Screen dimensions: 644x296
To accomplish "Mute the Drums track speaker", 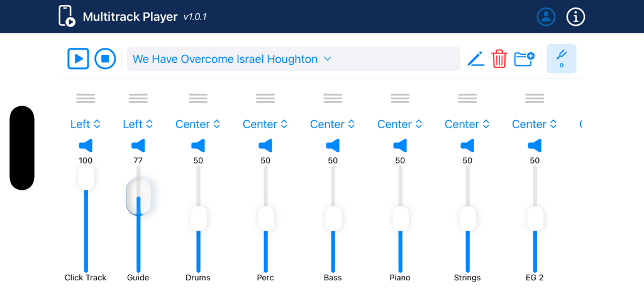I will coord(198,146).
